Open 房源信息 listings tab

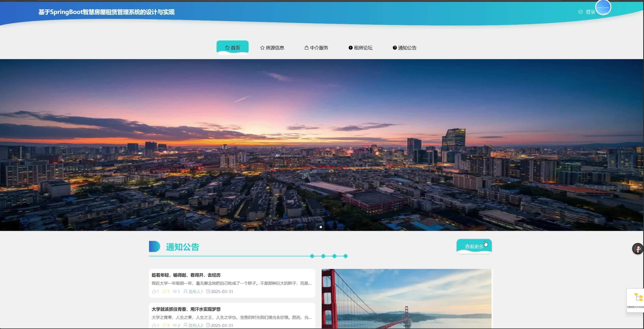[x=272, y=48]
